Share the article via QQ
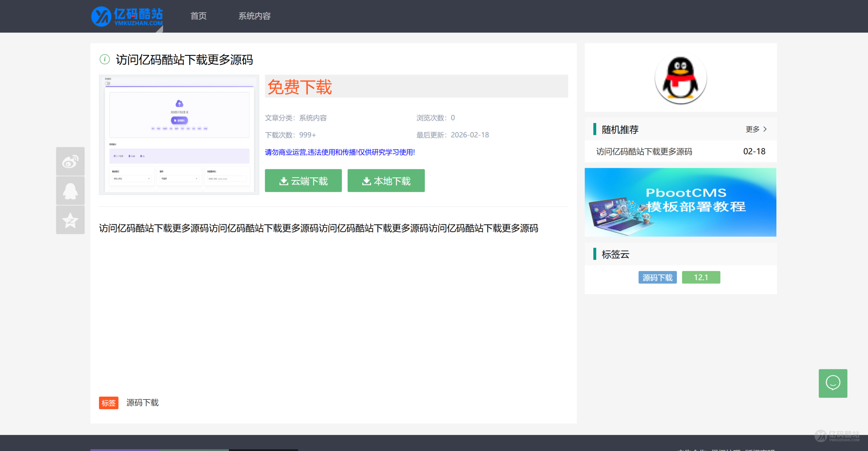 pos(70,191)
